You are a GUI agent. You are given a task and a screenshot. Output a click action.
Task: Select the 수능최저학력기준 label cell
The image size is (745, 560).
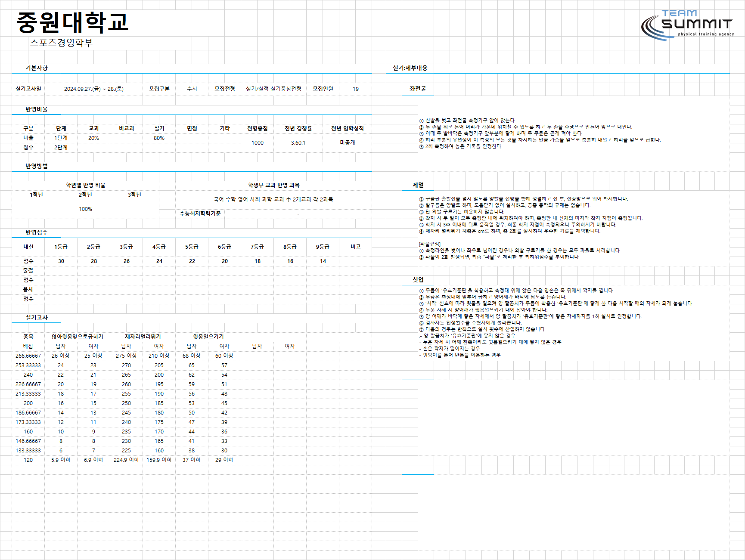pyautogui.click(x=200, y=213)
